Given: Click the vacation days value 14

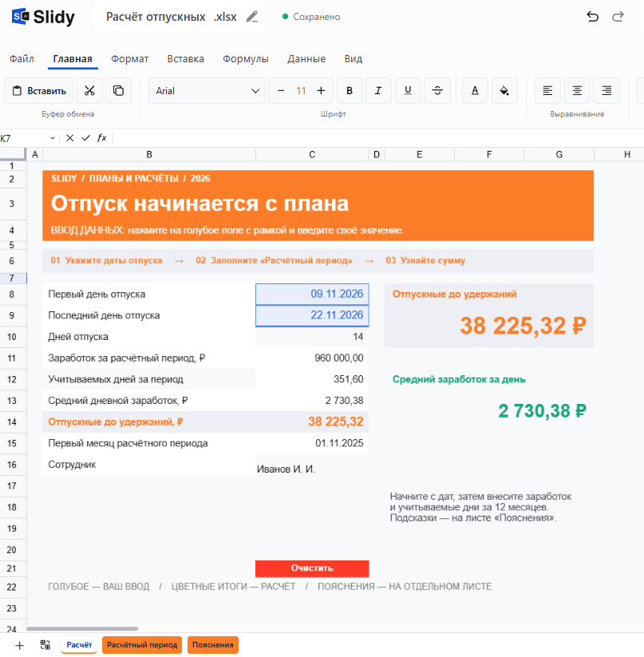Looking at the screenshot, I should point(312,337).
